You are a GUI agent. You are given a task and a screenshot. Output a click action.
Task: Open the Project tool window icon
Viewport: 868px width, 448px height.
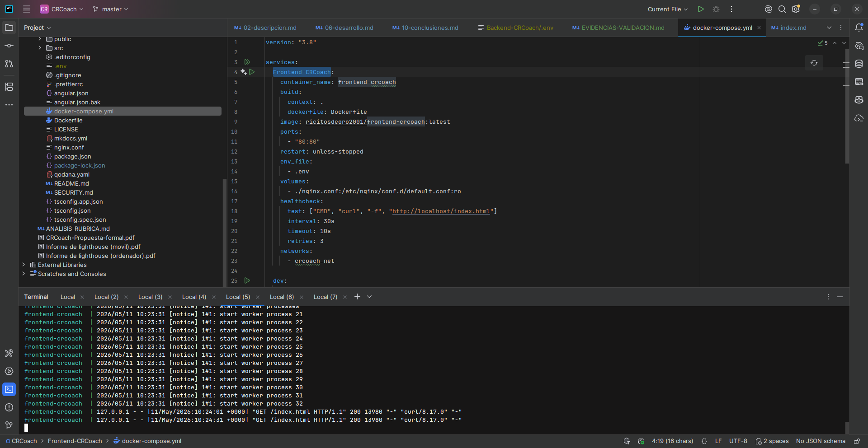(x=9, y=28)
